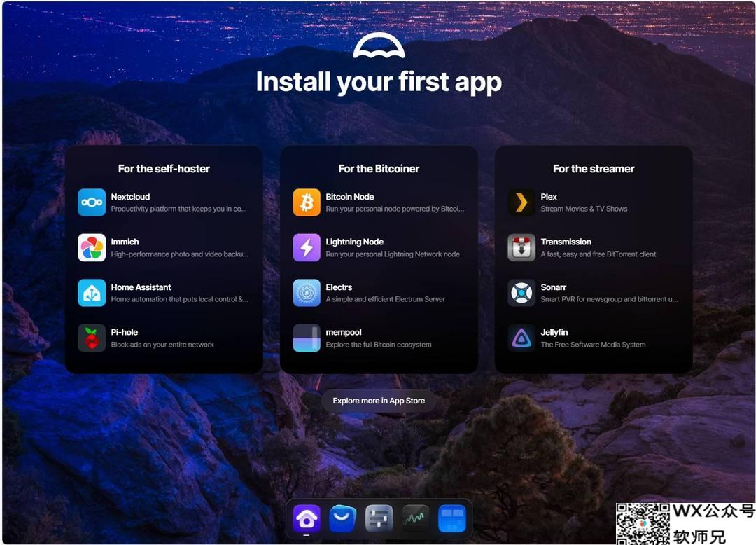Screen dimensions: 756x545
Task: Click the 'For the self-hoster' heading
Action: [x=164, y=169]
